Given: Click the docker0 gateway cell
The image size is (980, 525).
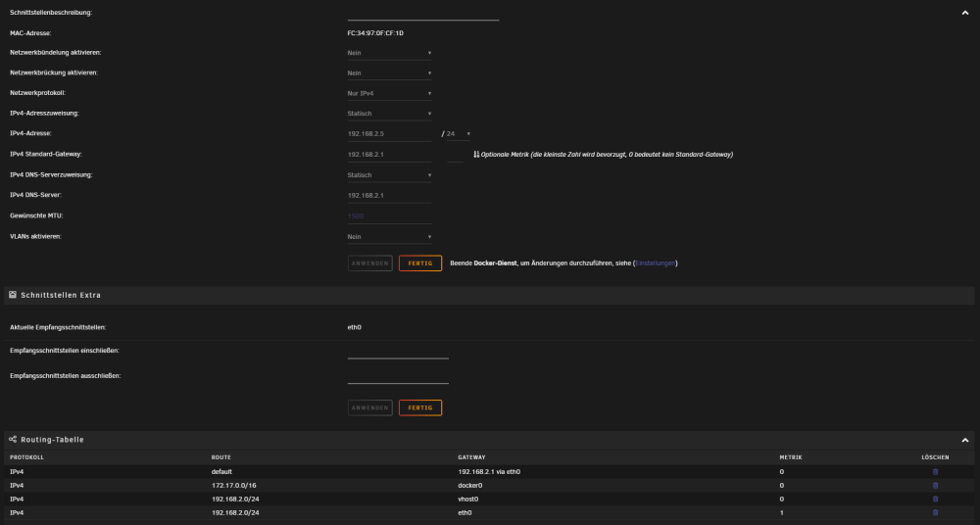Looking at the screenshot, I should [470, 486].
